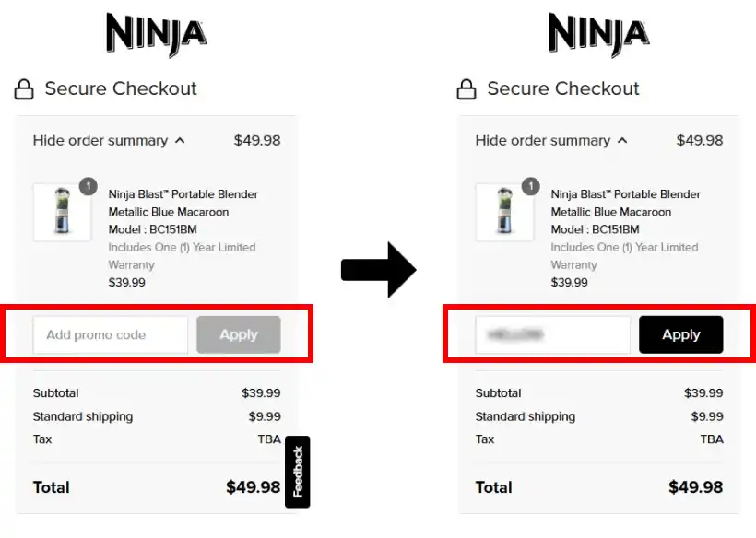This screenshot has height=538, width=756.
Task: Click the padlock icon in the right Secure Checkout heading
Action: (467, 89)
